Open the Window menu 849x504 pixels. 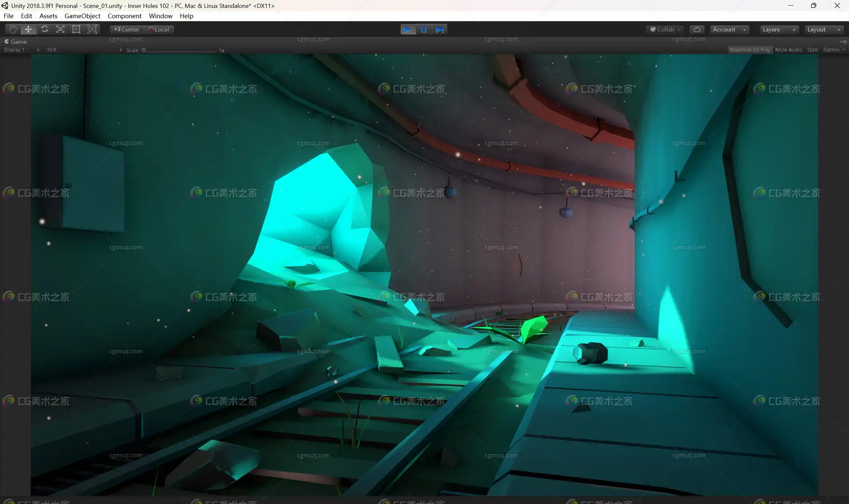point(161,16)
